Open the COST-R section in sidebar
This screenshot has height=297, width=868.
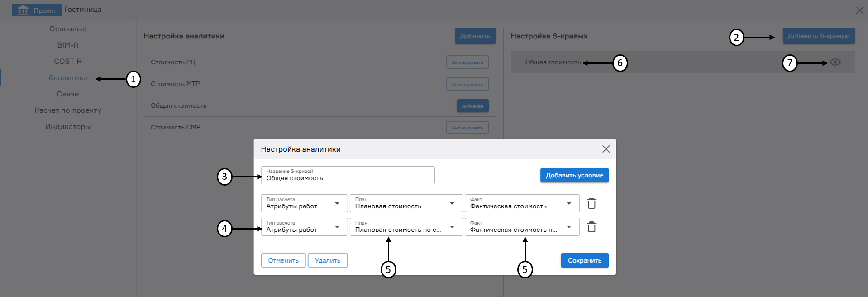(x=68, y=62)
